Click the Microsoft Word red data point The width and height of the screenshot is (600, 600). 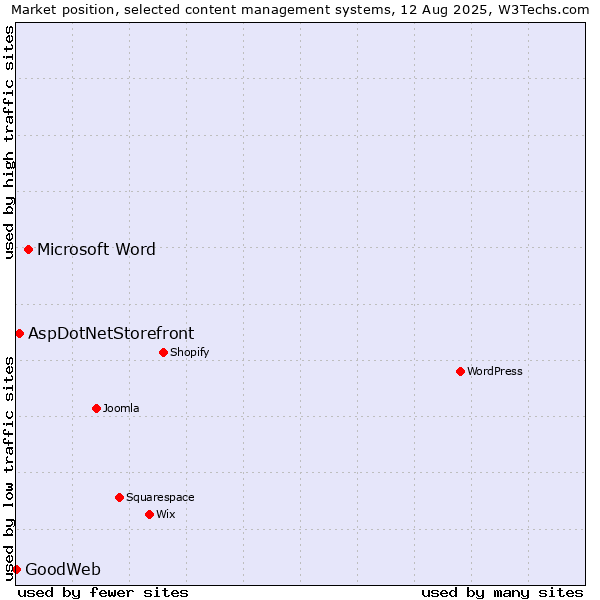[28, 249]
